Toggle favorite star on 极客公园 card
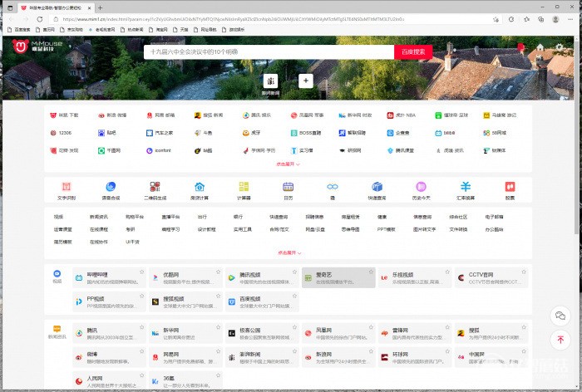Image resolution: width=582 pixels, height=392 pixels. (x=294, y=327)
